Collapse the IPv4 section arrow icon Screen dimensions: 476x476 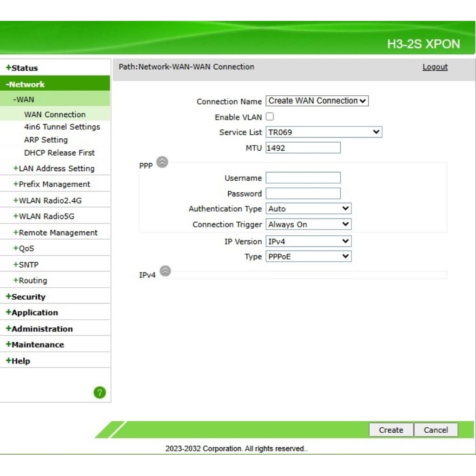(x=165, y=271)
